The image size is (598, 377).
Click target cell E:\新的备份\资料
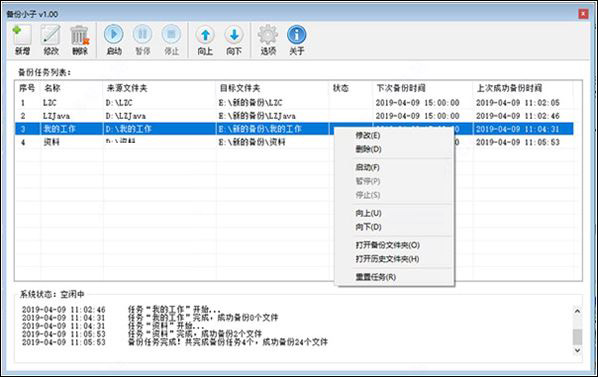tap(252, 142)
